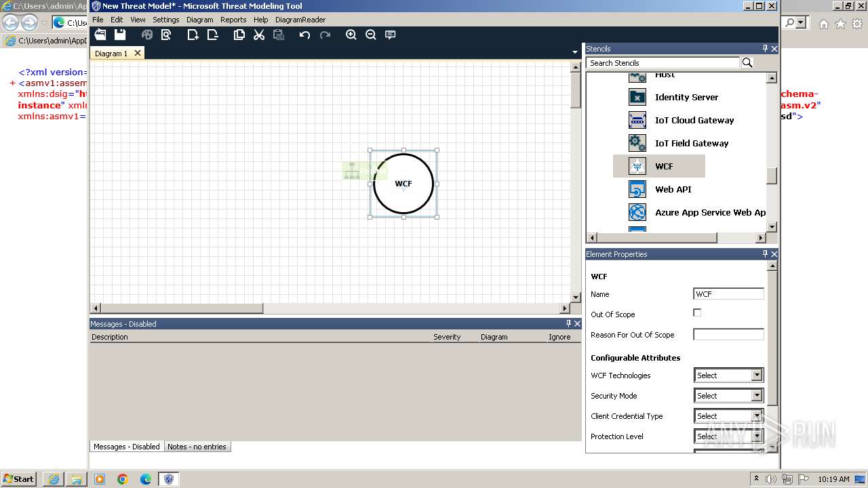Open the Help menu
Screen dimensions: 868x488
261,20
